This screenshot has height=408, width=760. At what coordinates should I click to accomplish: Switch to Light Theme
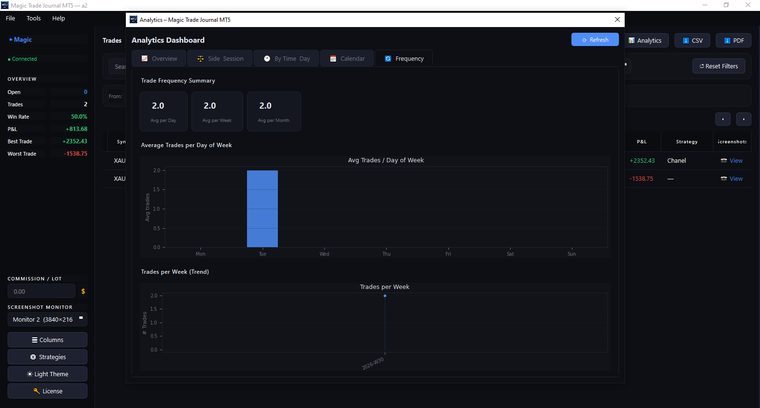[x=48, y=374]
